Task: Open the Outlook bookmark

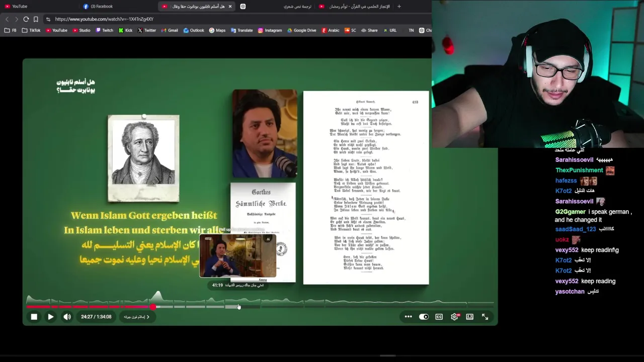Action: [194, 30]
